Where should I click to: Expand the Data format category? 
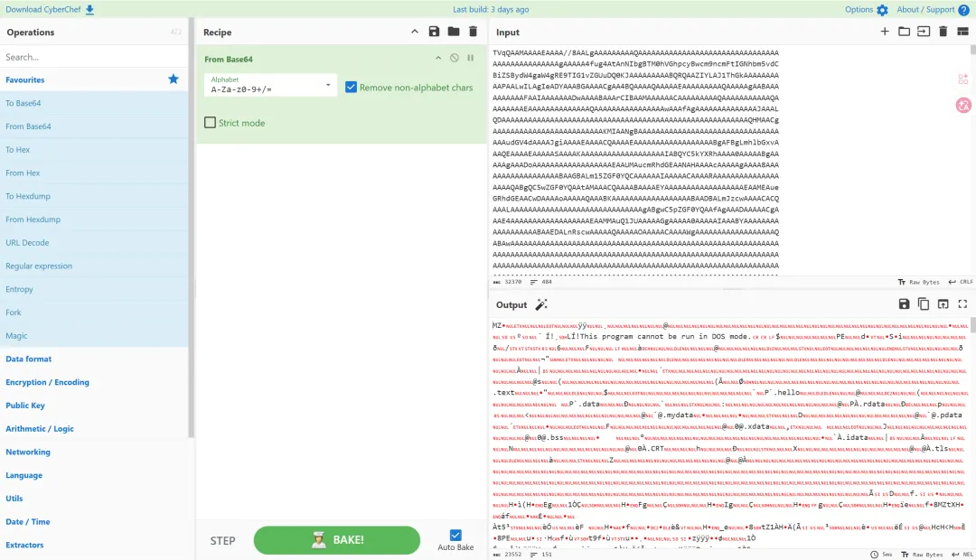click(x=29, y=359)
